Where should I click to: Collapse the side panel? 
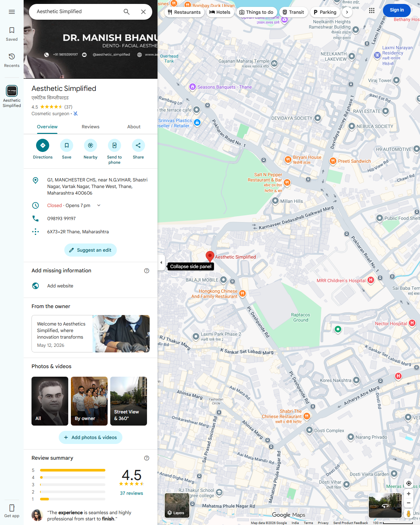(x=161, y=262)
